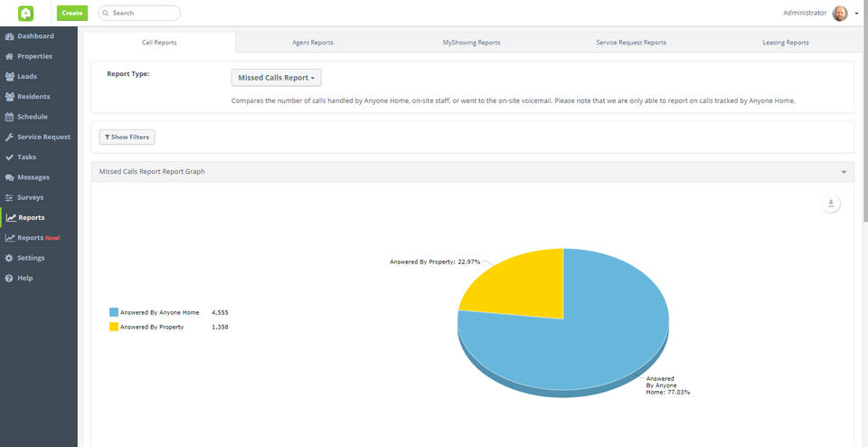Toggle the Answered By Anyone Home legend swatch
Viewport: 868px width, 447px height.
click(x=114, y=312)
